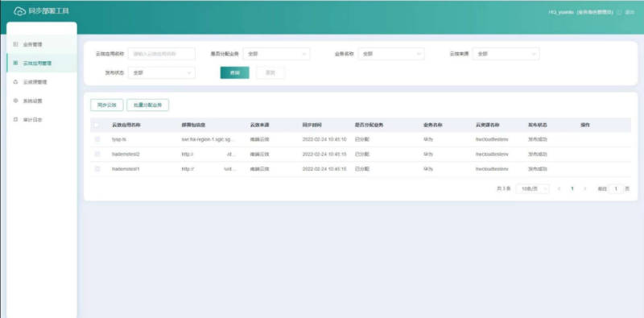644x318 pixels.
Task: Click the 2022-02-24 10:45:10 sync time cell
Action: click(x=324, y=139)
